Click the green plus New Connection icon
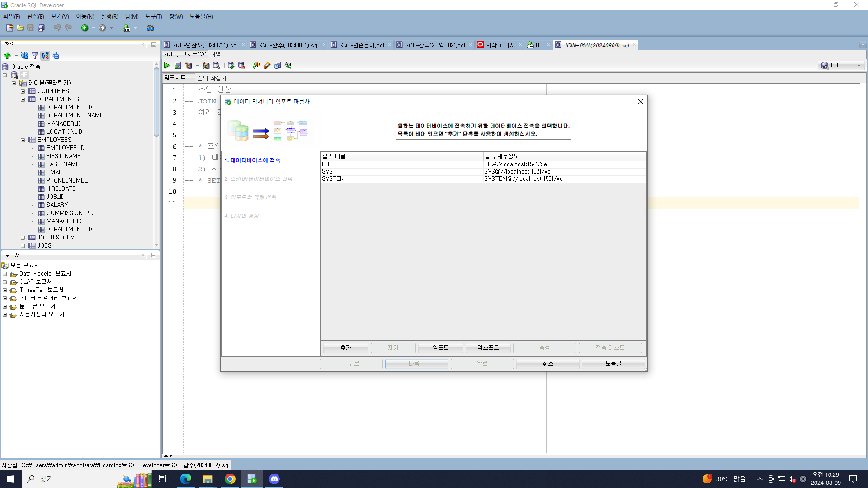868x488 pixels. [7, 56]
